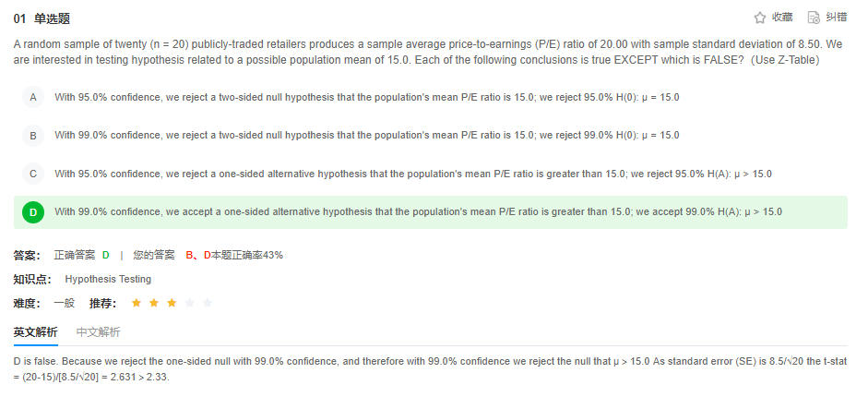Click option B's two-sided 99.0% statement text
The height and width of the screenshot is (397, 868).
point(366,136)
